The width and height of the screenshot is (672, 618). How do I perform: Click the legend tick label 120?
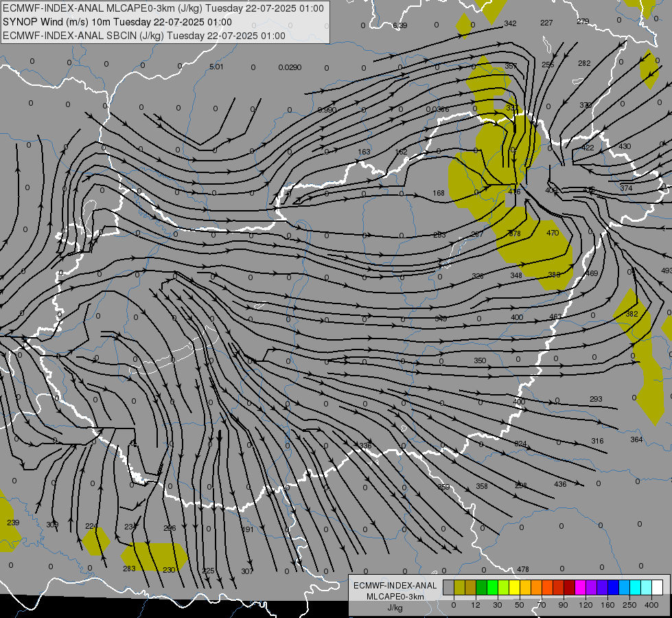[586, 605]
